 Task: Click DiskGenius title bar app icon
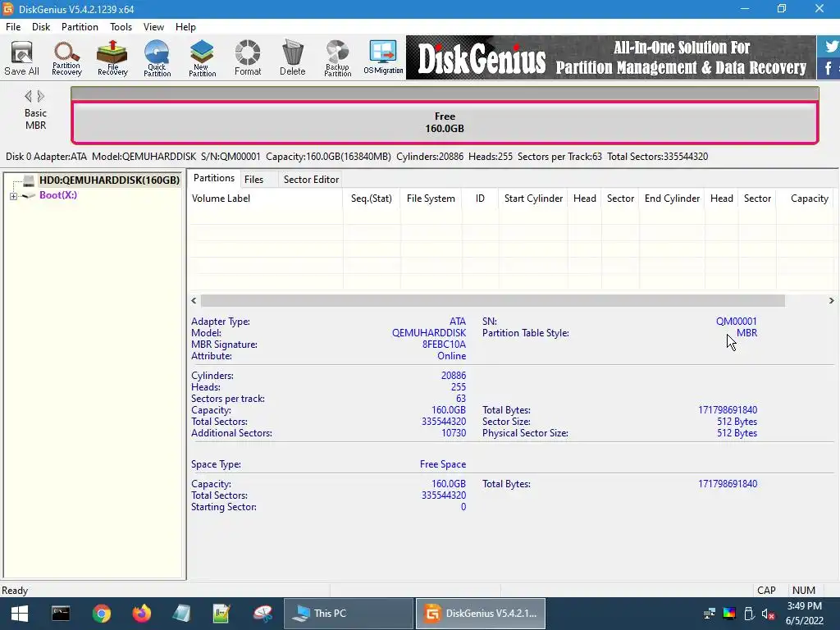pos(8,9)
